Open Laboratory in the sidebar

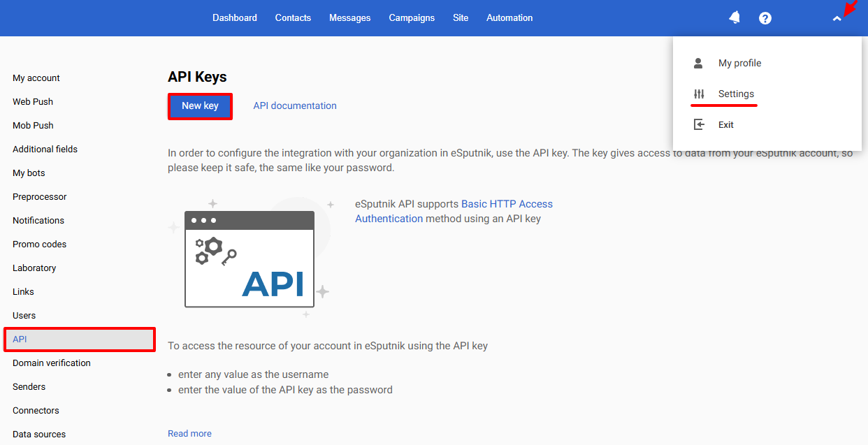(x=34, y=268)
